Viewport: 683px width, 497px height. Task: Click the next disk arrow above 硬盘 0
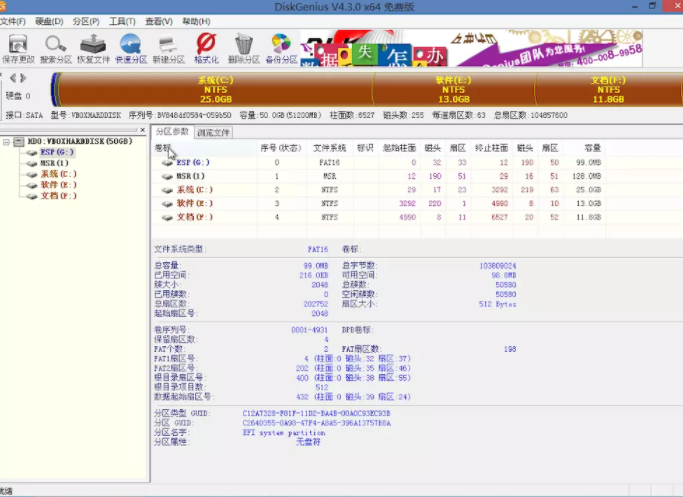23,78
